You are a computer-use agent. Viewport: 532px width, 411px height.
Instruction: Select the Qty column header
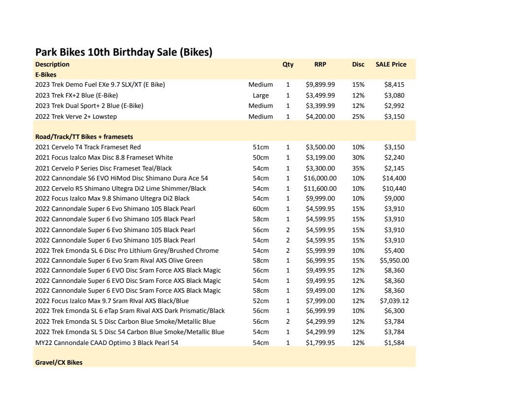(288, 64)
